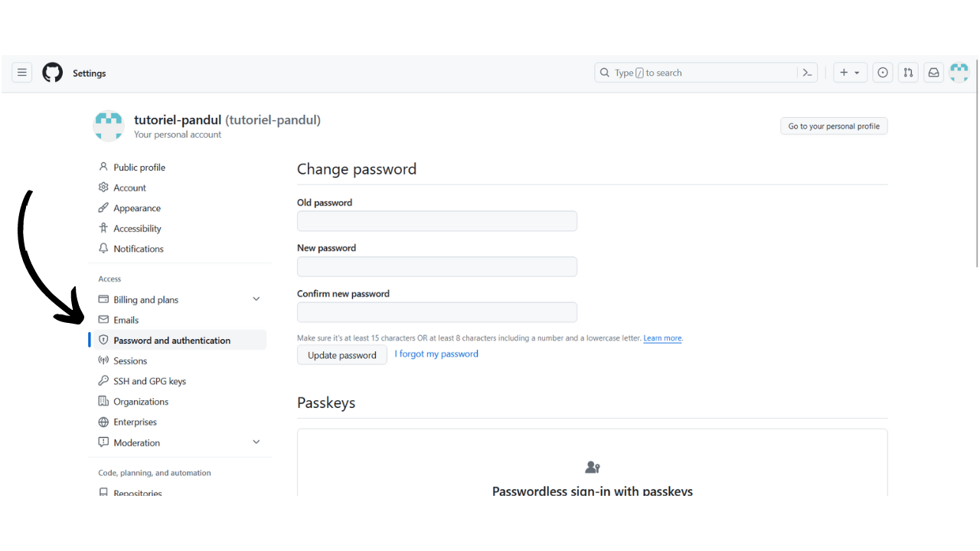
Task: Open the GitHub home logo
Action: pos(52,72)
